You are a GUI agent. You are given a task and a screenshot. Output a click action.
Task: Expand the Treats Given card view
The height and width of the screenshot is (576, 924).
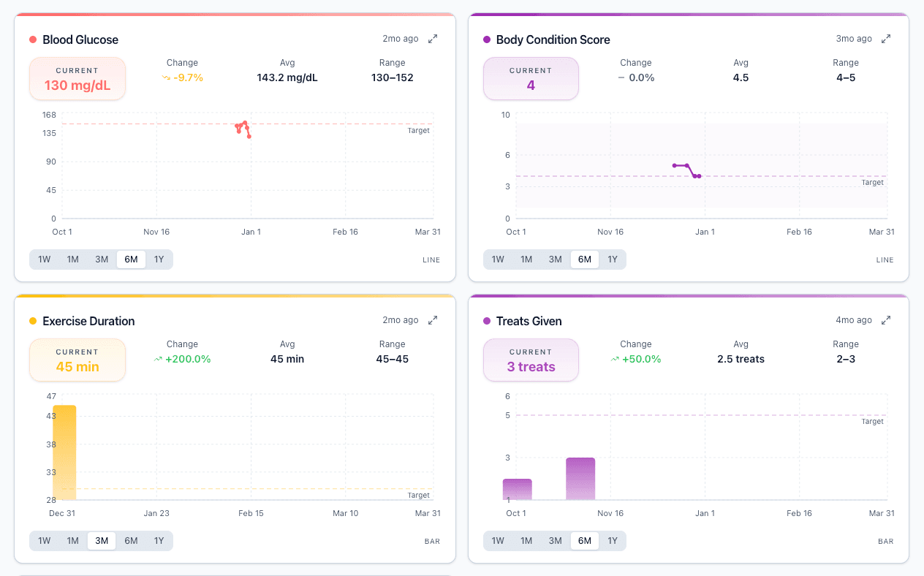pos(886,319)
